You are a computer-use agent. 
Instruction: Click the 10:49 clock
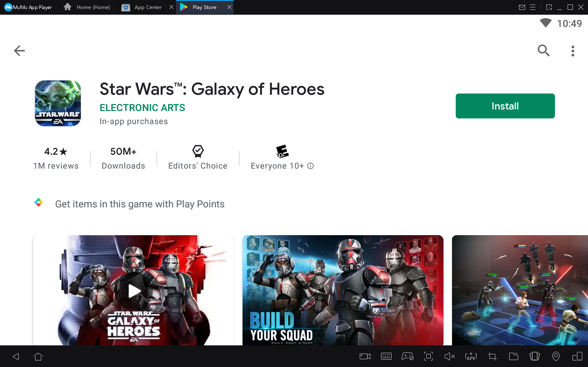[x=570, y=24]
